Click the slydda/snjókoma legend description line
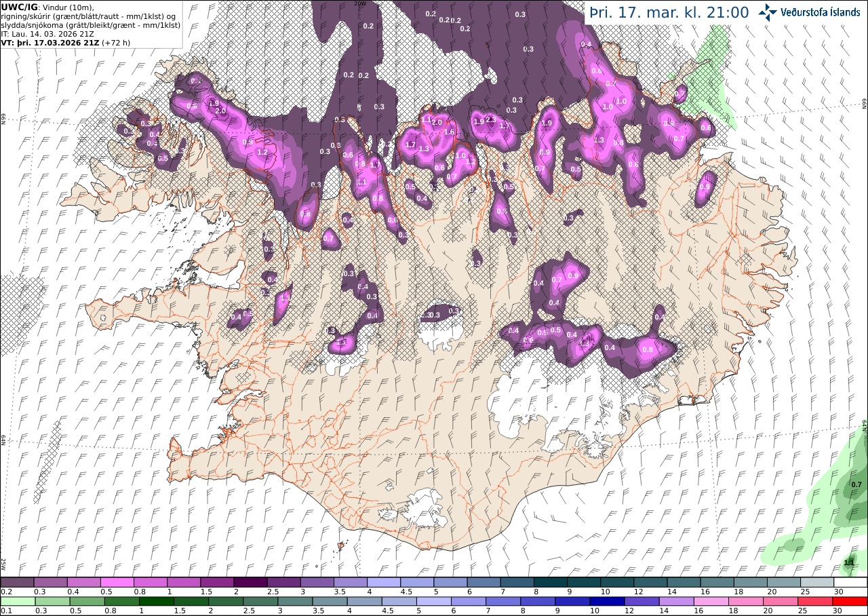 tap(91, 25)
